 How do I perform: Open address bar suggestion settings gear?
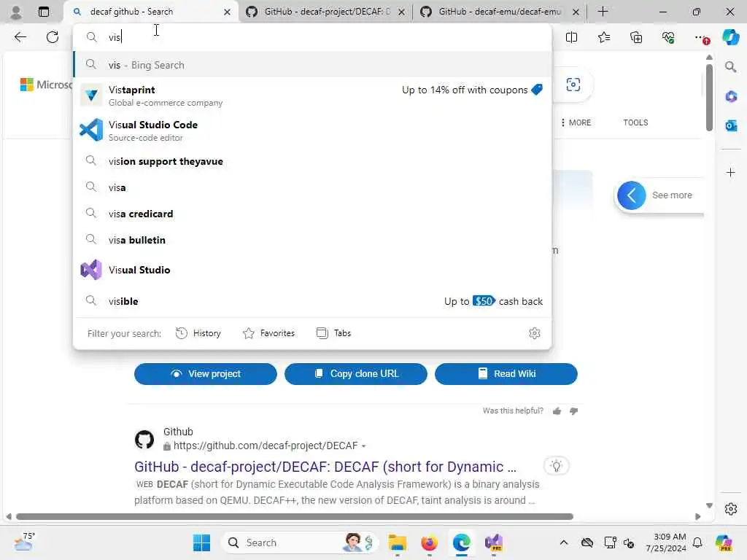coord(535,333)
